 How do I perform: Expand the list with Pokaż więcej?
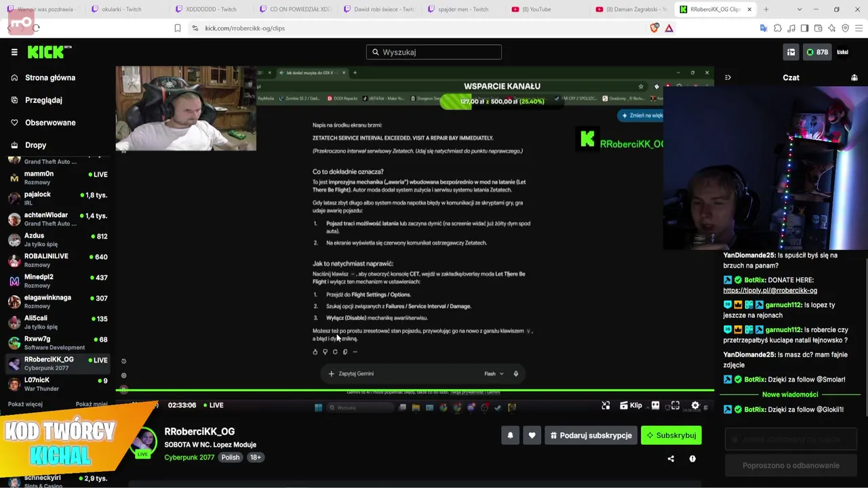click(x=25, y=404)
